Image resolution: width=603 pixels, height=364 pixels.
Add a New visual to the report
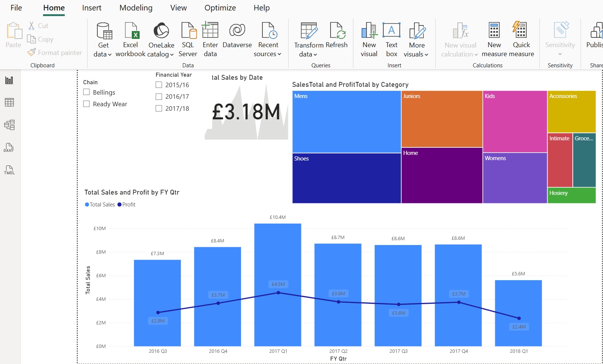[369, 39]
